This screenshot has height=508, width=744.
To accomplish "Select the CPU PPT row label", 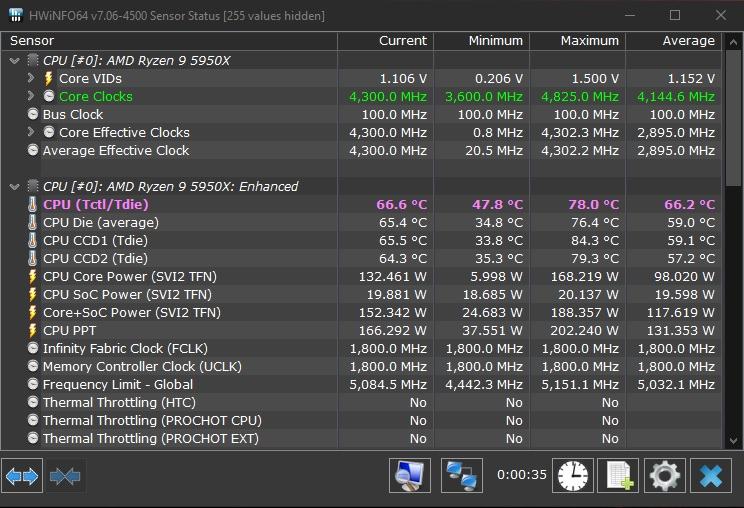I will click(69, 331).
